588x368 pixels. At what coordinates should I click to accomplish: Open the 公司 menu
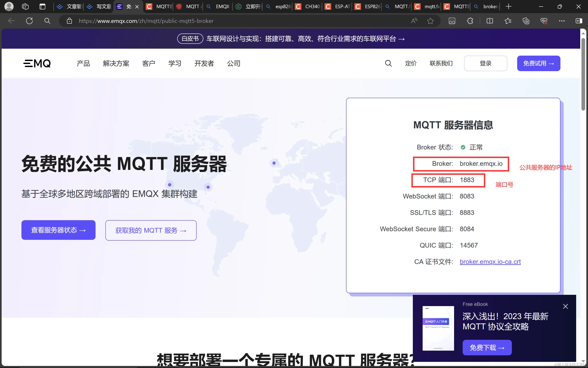(x=234, y=63)
